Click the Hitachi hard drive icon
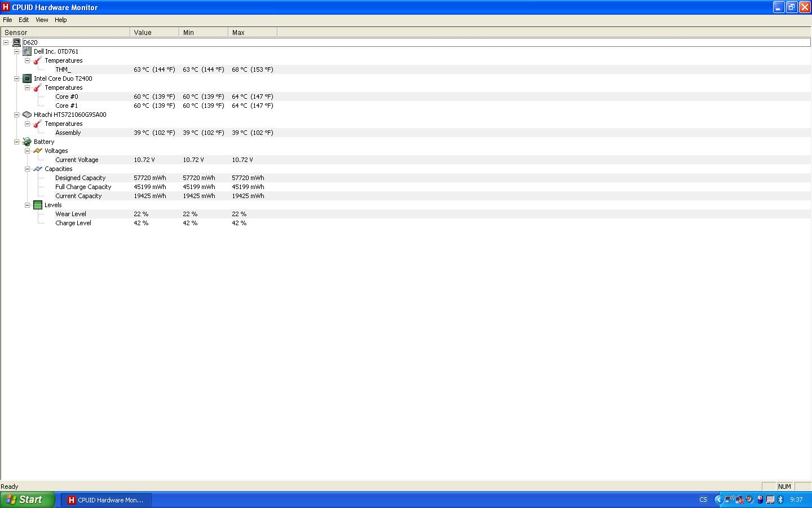Viewport: 812px width, 508px height. click(27, 115)
